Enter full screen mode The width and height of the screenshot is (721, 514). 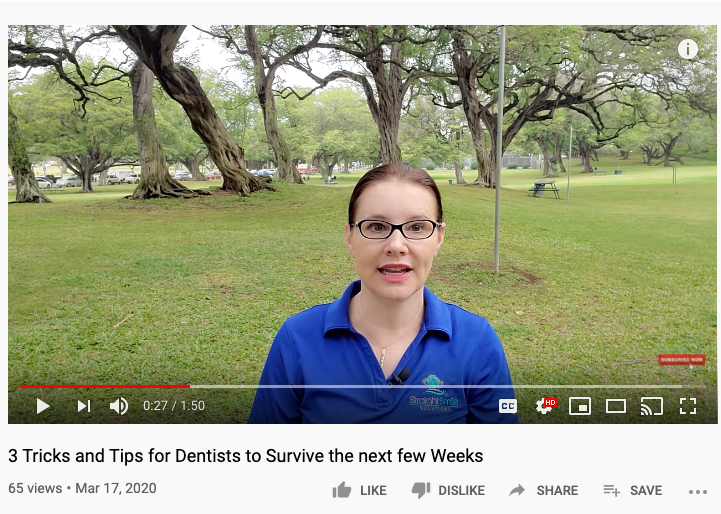tap(688, 406)
